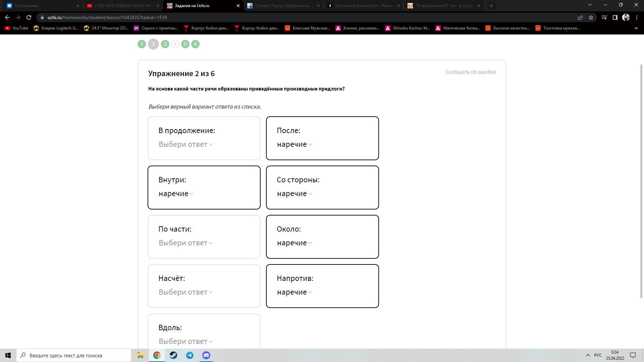The height and width of the screenshot is (362, 644).
Task: Click the Windows search input field
Action: coord(74,355)
